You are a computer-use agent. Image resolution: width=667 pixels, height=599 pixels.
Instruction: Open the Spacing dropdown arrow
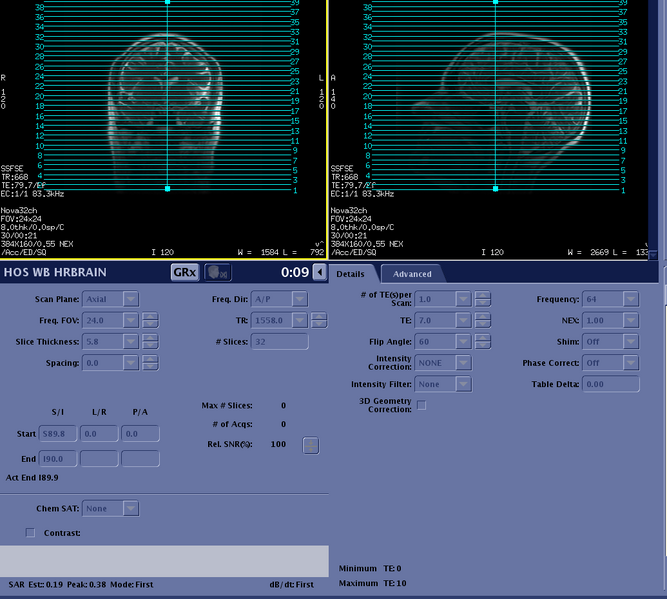(x=131, y=363)
